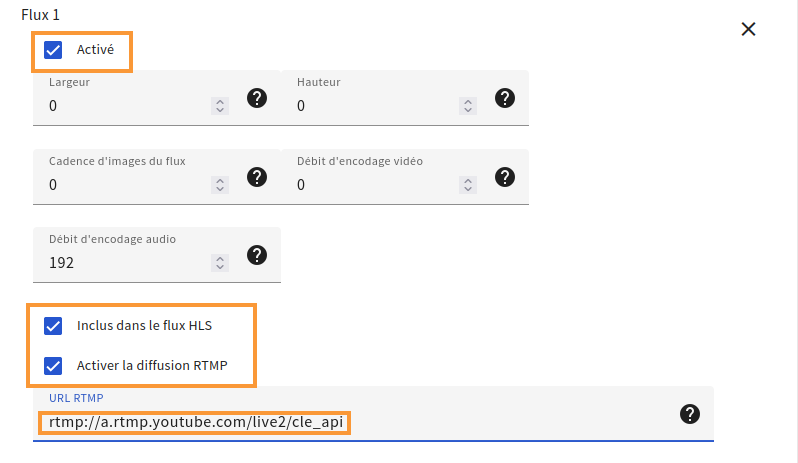The image size is (798, 463).
Task: Click the Inclus dans le flux HLS label
Action: pos(144,326)
